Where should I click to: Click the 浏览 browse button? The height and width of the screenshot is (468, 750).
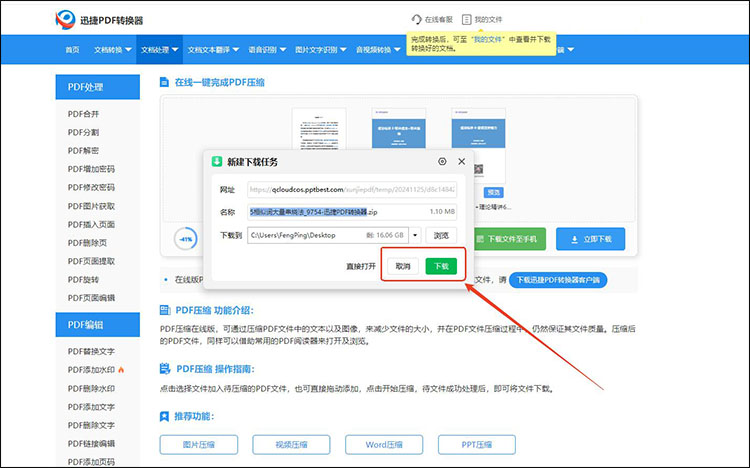[441, 235]
